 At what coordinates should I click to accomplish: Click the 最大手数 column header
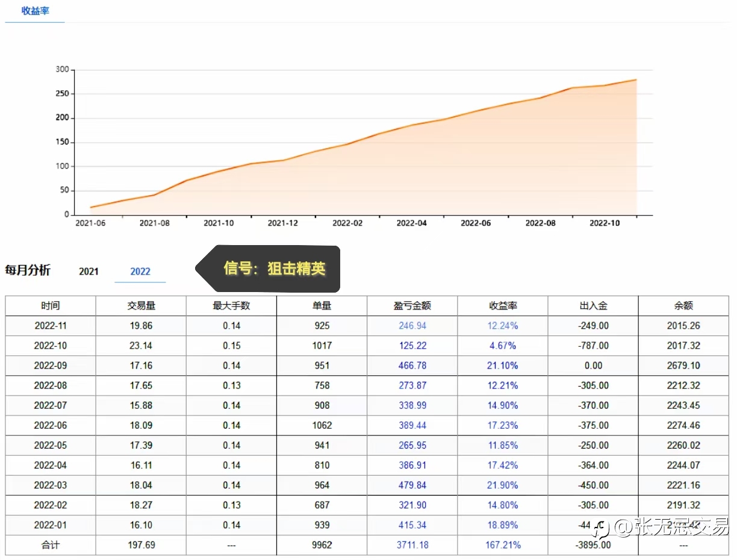click(x=231, y=306)
